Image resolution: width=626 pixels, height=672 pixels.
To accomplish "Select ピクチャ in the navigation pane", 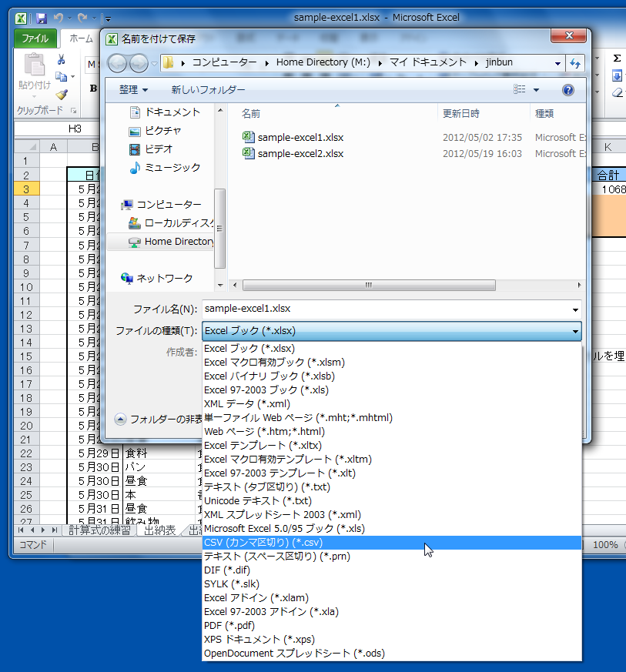I will coord(156,131).
